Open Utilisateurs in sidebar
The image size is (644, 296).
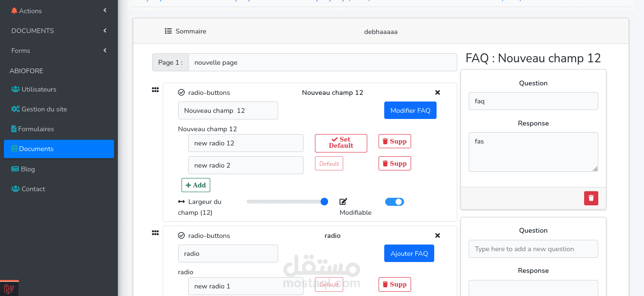[x=58, y=89]
